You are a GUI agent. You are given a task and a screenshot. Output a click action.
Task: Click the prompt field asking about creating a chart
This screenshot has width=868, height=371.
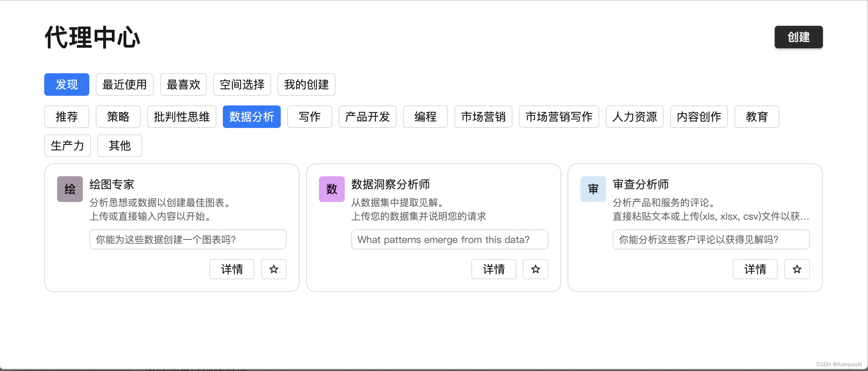pyautogui.click(x=187, y=239)
